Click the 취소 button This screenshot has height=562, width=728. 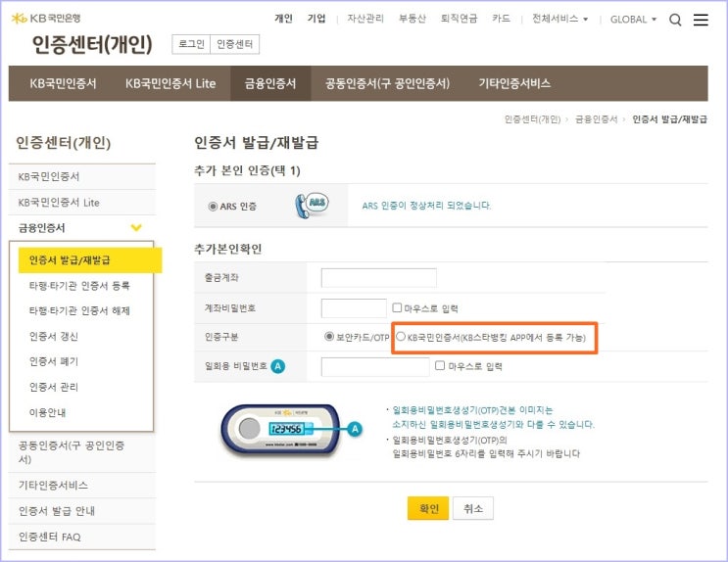click(x=473, y=508)
